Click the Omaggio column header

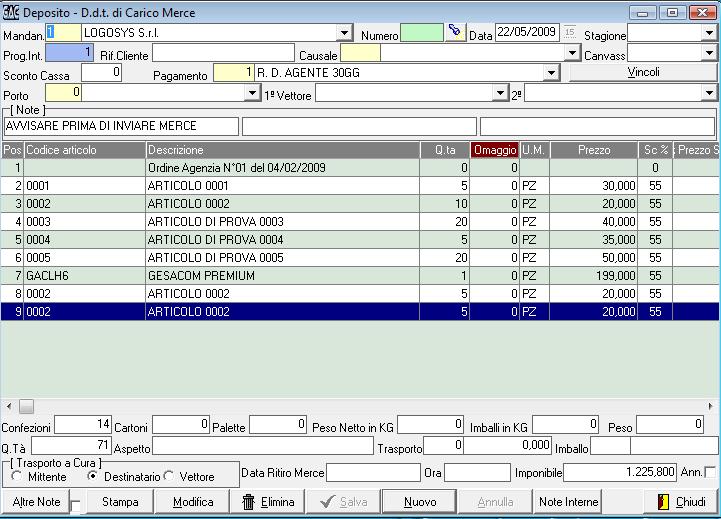495,150
